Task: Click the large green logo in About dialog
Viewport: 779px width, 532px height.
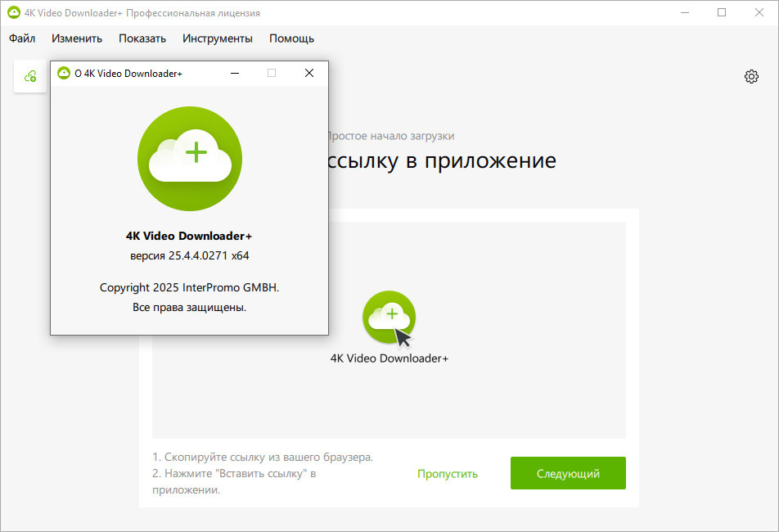Action: click(189, 159)
